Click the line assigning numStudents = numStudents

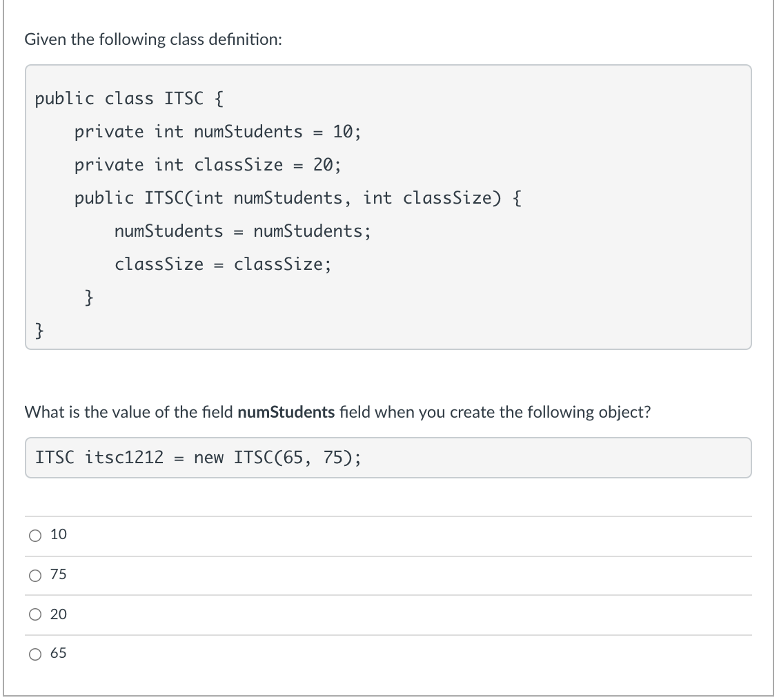(243, 231)
